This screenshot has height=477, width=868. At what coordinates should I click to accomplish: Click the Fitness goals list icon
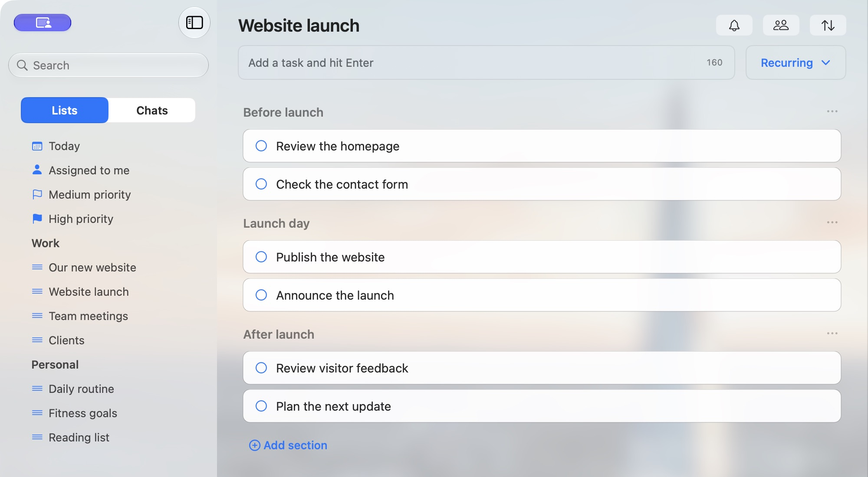pyautogui.click(x=37, y=413)
